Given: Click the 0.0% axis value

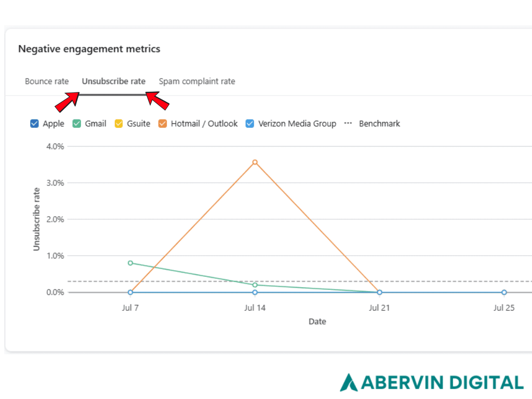Looking at the screenshot, I should tap(55, 292).
